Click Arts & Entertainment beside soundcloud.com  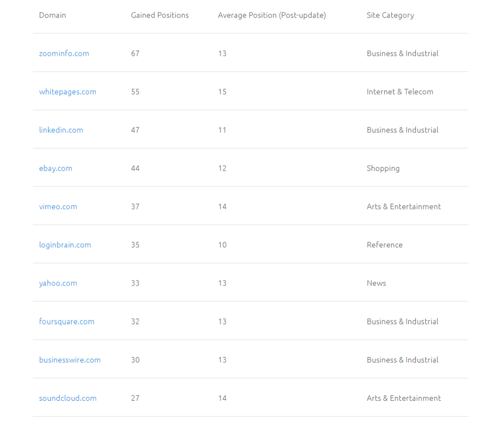[404, 398]
